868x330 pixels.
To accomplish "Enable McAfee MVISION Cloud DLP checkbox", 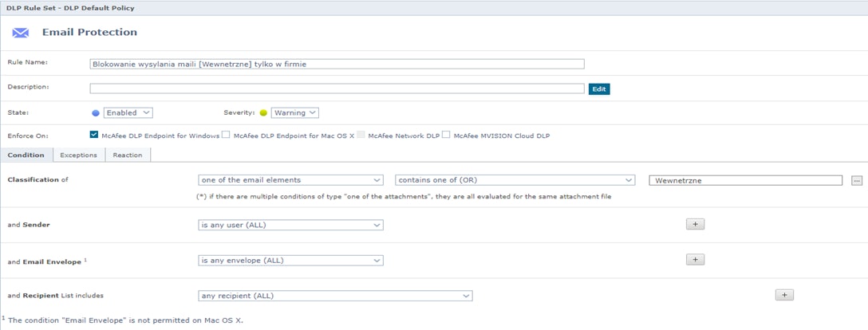I will [x=447, y=136].
